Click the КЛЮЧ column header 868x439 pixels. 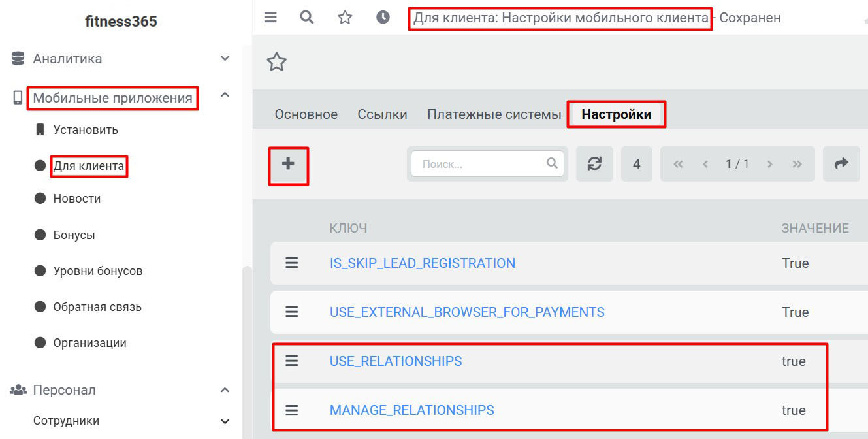coord(348,228)
